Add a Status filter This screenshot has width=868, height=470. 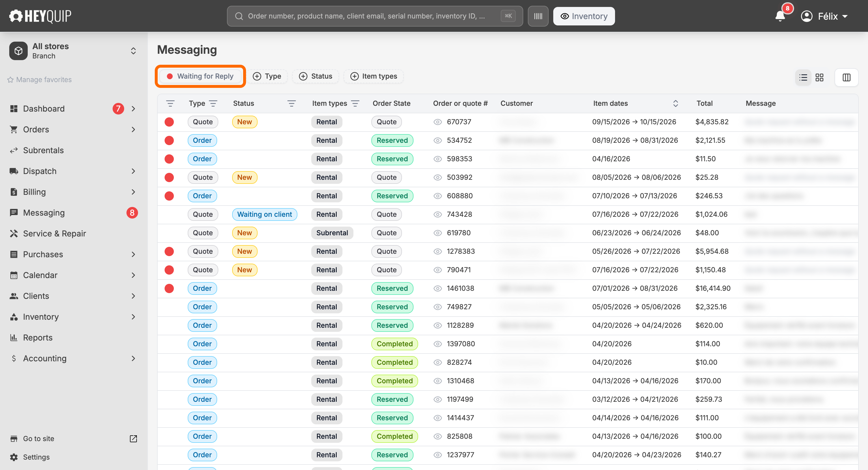pyautogui.click(x=316, y=76)
